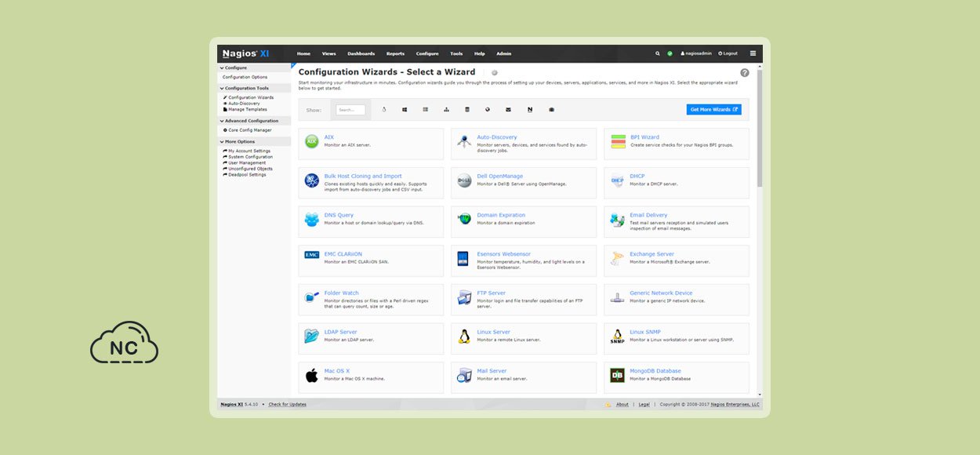This screenshot has height=455, width=980.
Task: Click the Get More Wizards button
Action: coord(713,110)
